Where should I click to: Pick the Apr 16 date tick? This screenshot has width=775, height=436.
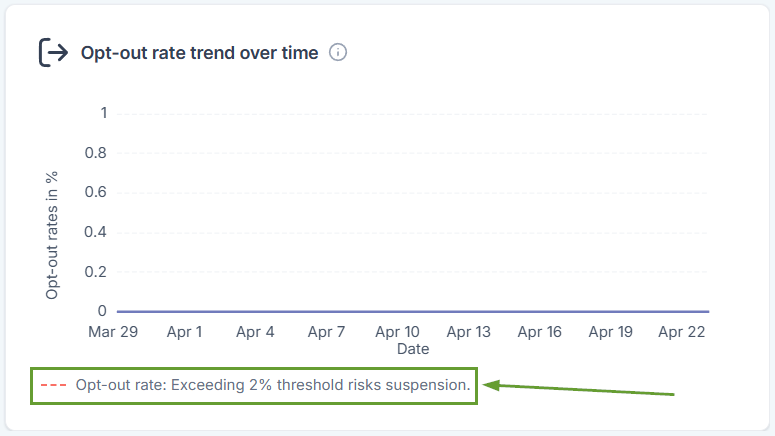[540, 332]
